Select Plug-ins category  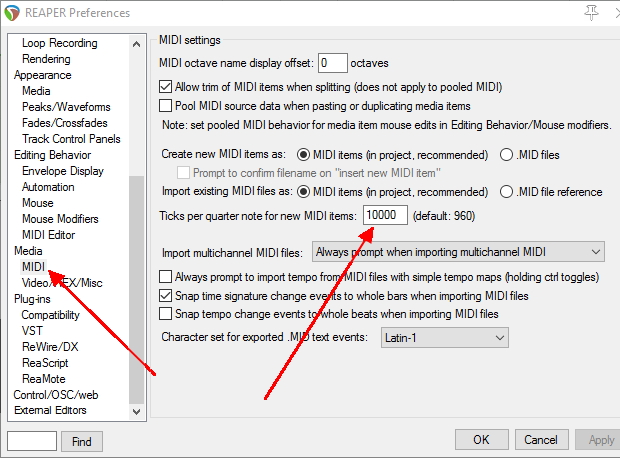(x=32, y=299)
